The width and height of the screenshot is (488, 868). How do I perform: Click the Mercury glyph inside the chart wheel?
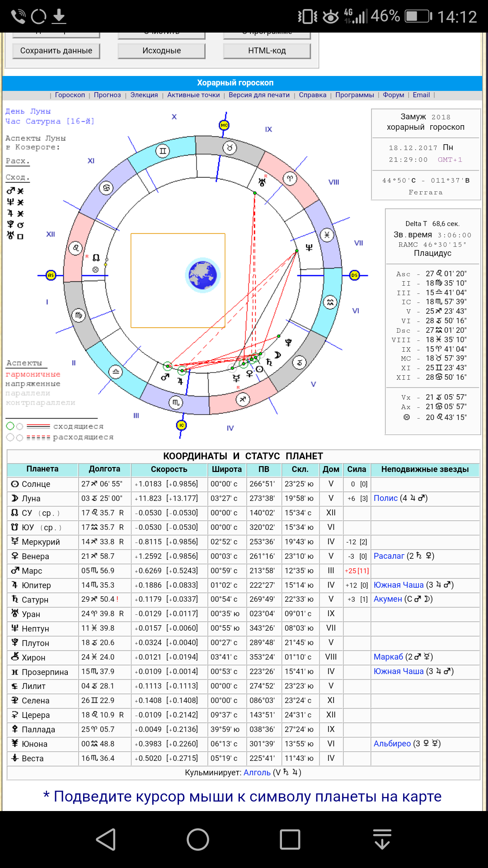[x=236, y=378]
